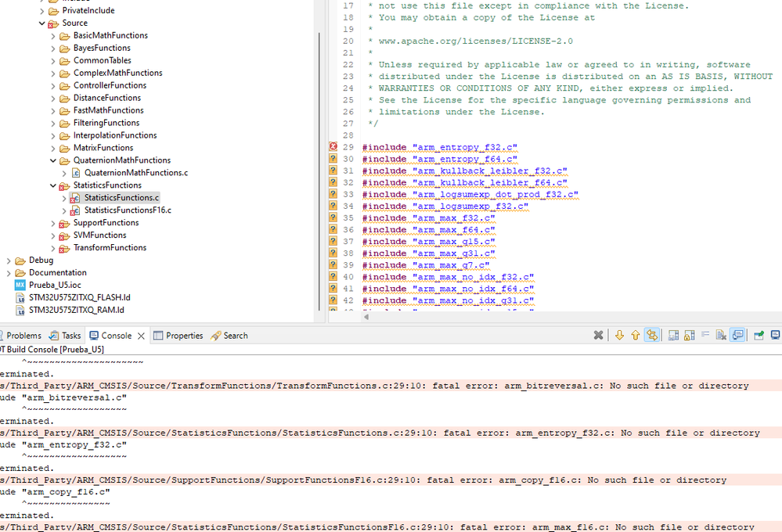Select ControllerFunctions folder
Image resolution: width=782 pixels, height=532 pixels.
pos(110,85)
